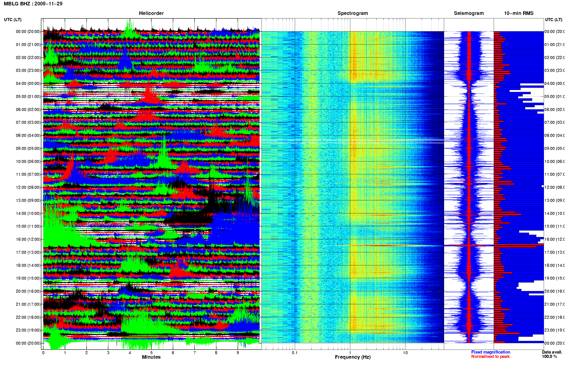The height and width of the screenshot is (368, 588).
Task: Click the left '16:00 (12:00)' time label
Action: [x=28, y=239]
